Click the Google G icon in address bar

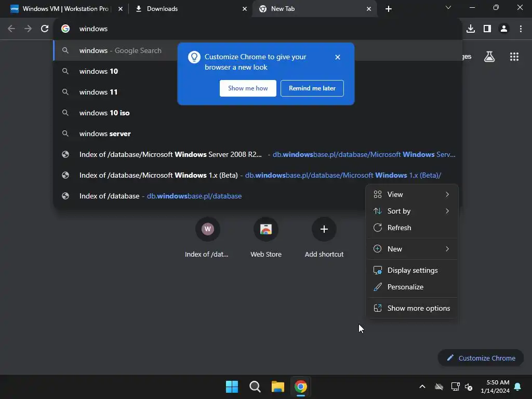(65, 29)
